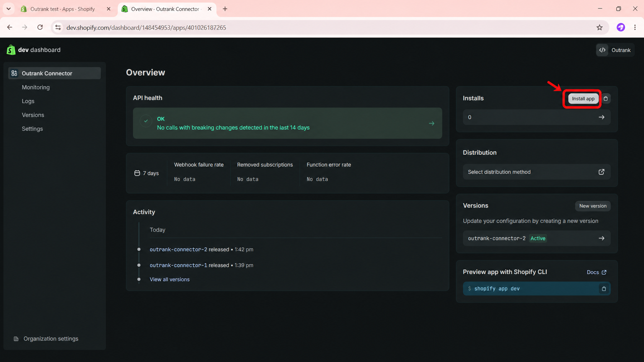
Task: Create a New version
Action: pos(593,206)
